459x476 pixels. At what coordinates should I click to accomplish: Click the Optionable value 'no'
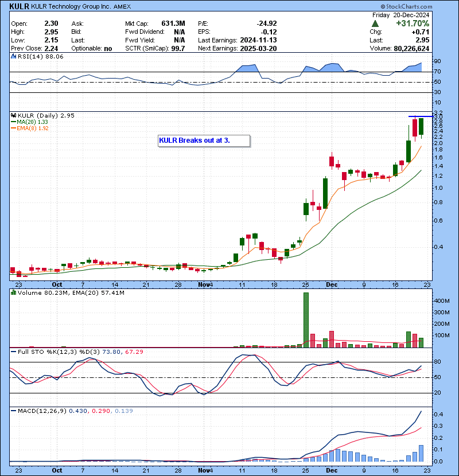pos(108,48)
